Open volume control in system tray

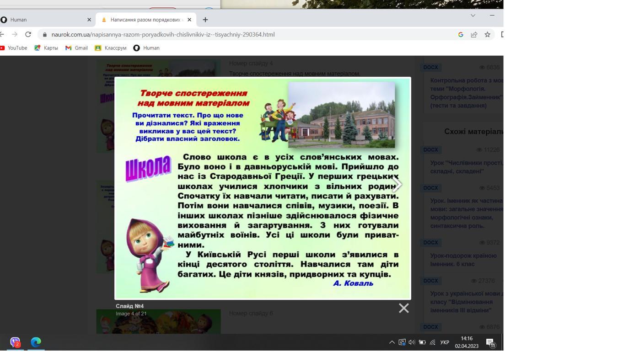click(x=412, y=342)
